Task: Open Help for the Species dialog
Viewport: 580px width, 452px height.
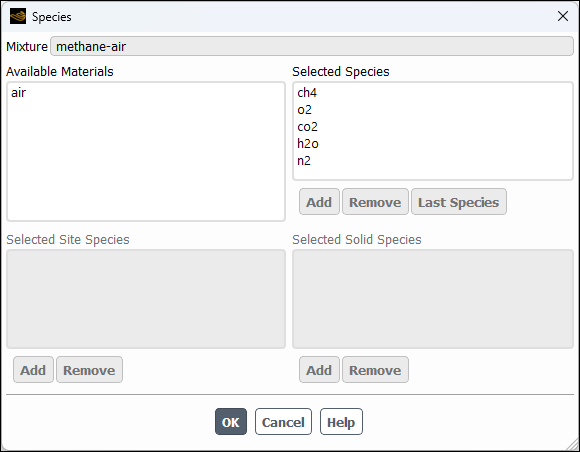Action: (341, 422)
